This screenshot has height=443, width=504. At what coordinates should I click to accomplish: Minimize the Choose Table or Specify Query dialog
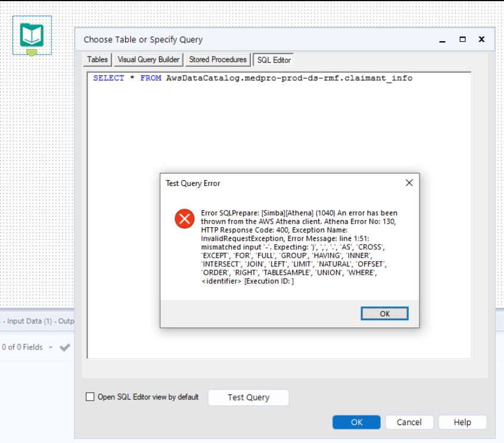coord(441,39)
